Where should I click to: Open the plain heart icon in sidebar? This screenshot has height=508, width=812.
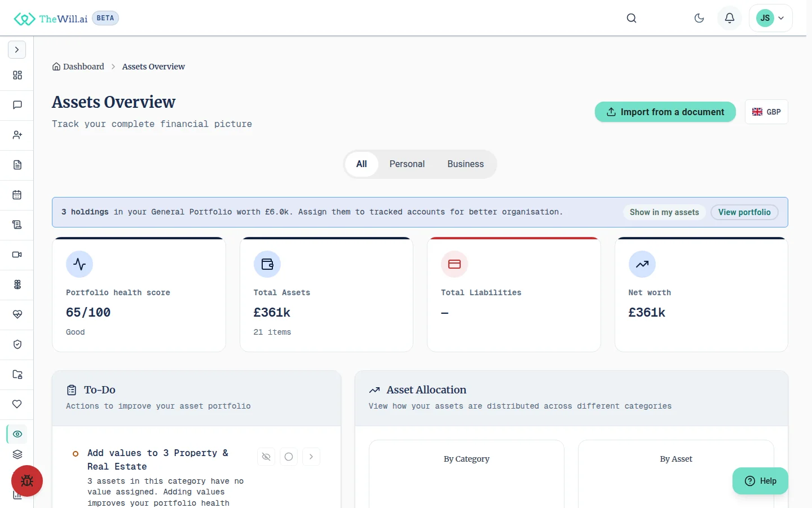click(17, 404)
